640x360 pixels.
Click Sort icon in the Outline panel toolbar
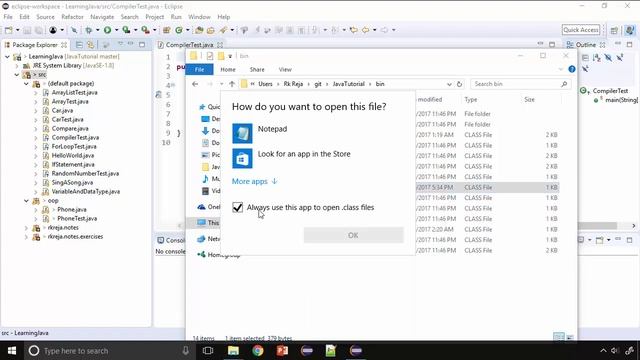point(597,58)
